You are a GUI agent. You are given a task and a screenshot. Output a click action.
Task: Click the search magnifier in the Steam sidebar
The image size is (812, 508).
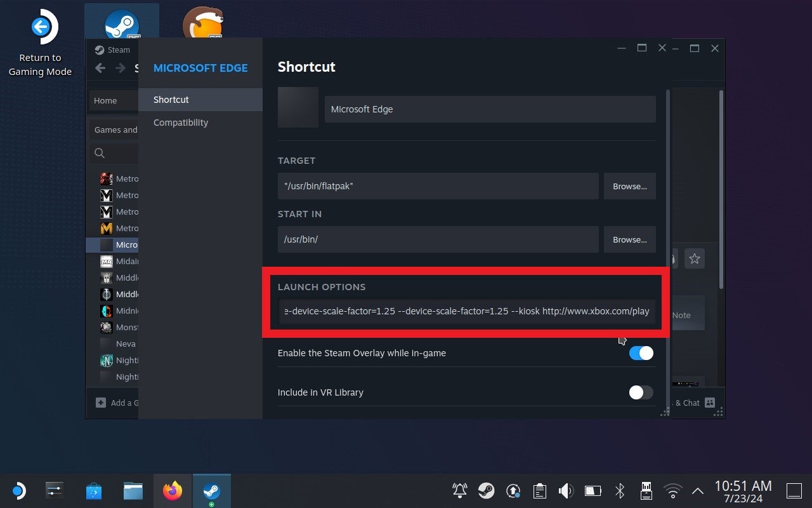click(x=100, y=153)
